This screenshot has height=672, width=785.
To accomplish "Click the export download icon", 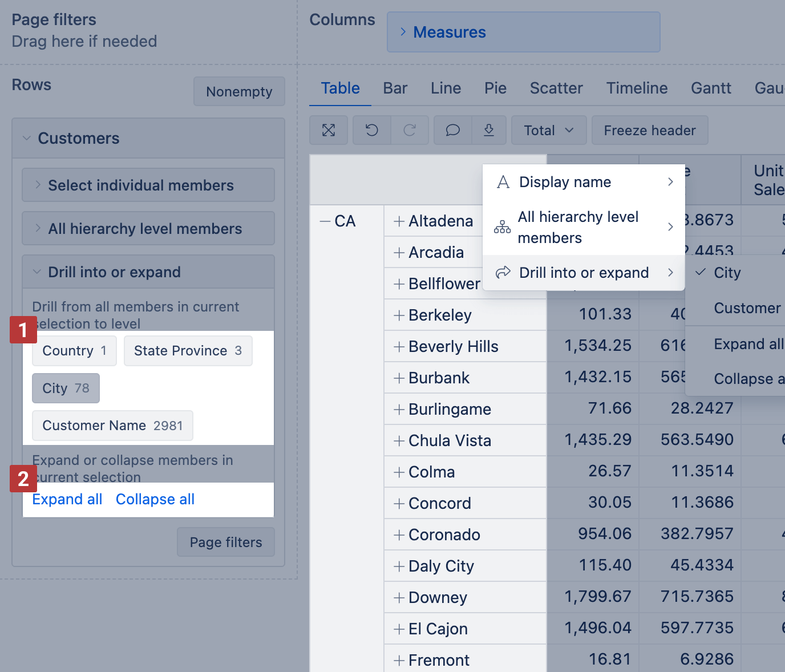I will click(489, 130).
